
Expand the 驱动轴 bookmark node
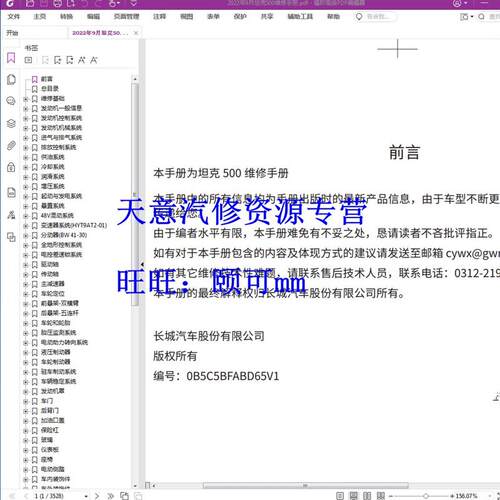pos(26,265)
